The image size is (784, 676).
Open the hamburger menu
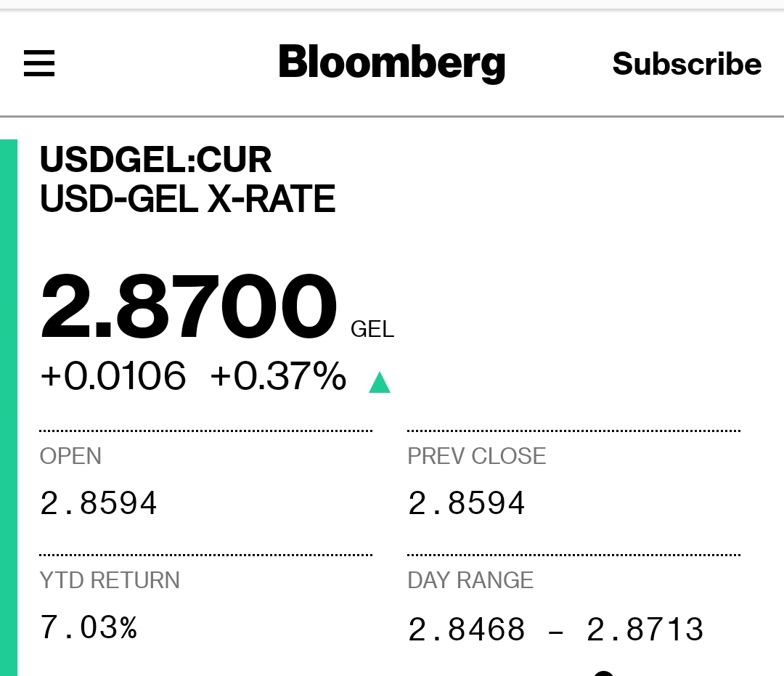click(39, 64)
